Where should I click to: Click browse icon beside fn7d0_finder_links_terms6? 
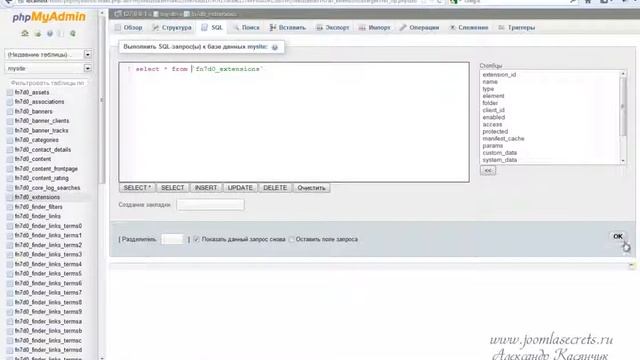coord(10,283)
